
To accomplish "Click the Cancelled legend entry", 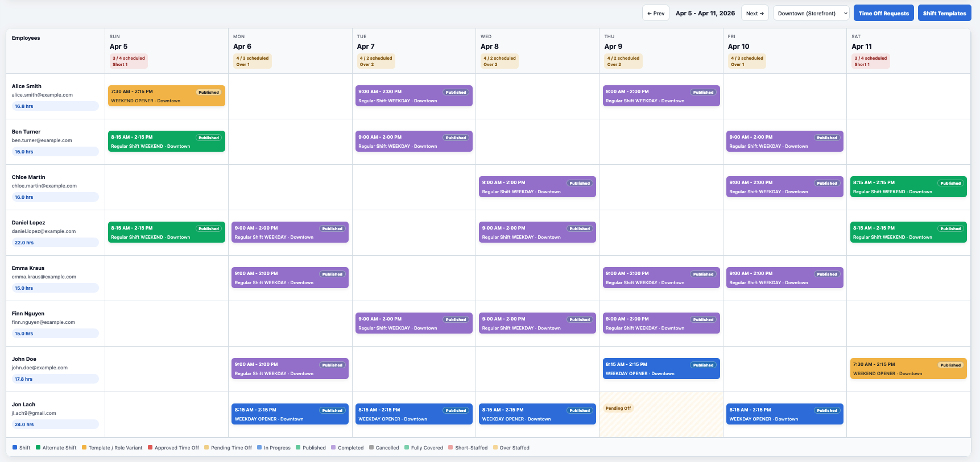I will 384,448.
